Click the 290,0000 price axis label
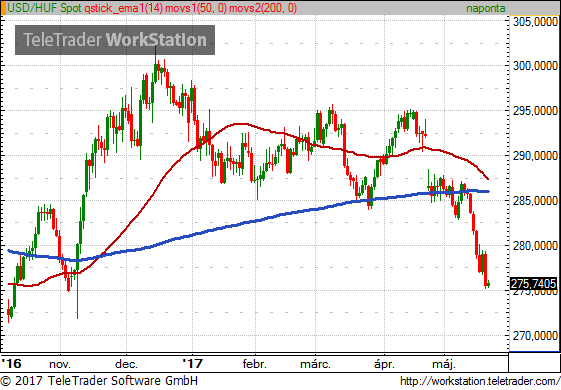561x390 pixels. point(535,156)
